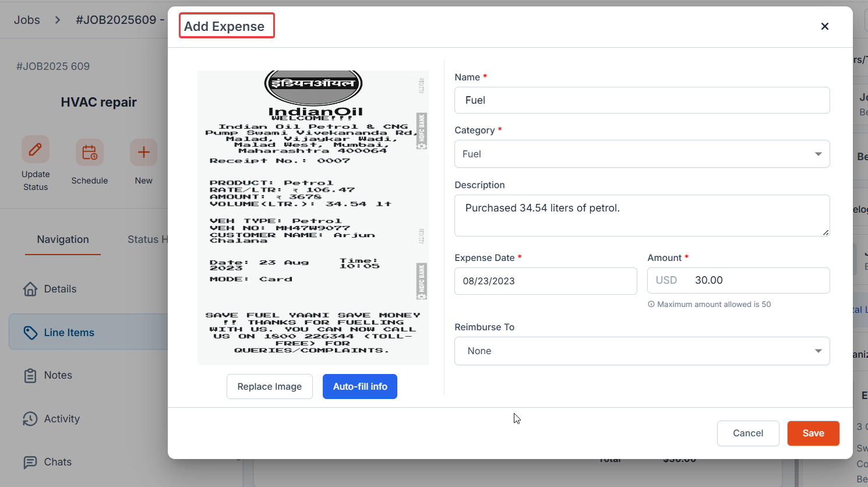
Task: Click the Replace Image button
Action: coord(270,387)
